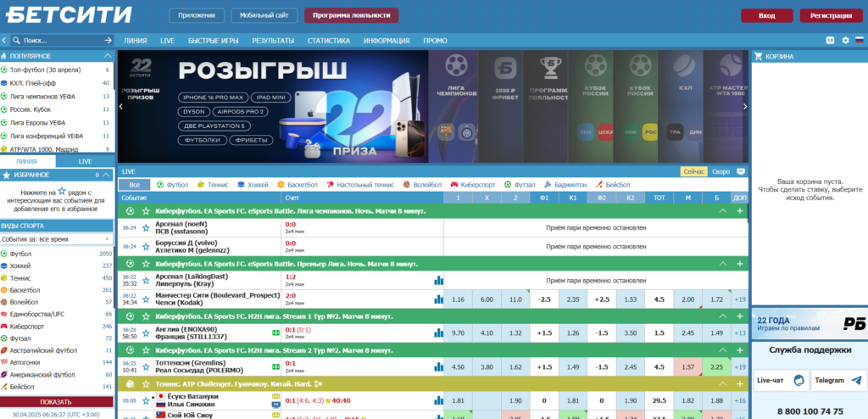Screen dimensions: 868x419
Task: Collapse Лига чемпионов. Ночь league chevron
Action: (722, 211)
